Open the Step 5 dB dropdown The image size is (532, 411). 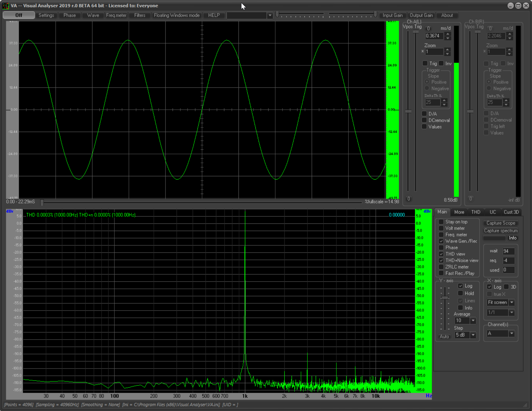tap(473, 335)
